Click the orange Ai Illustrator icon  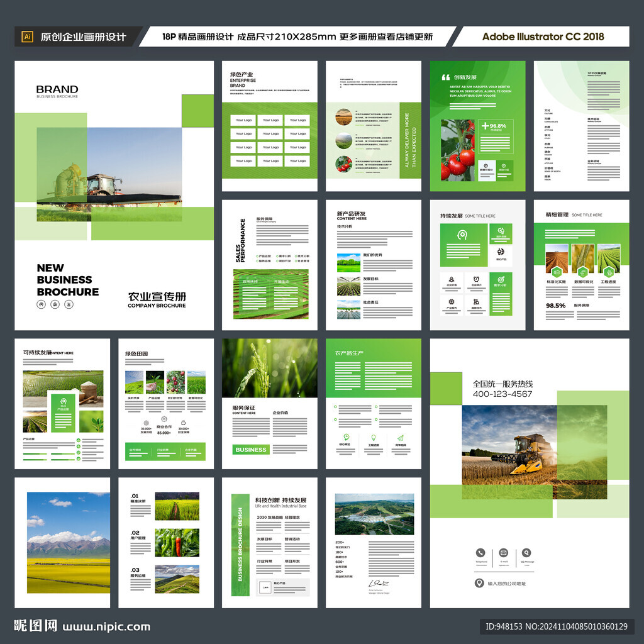pyautogui.click(x=27, y=36)
